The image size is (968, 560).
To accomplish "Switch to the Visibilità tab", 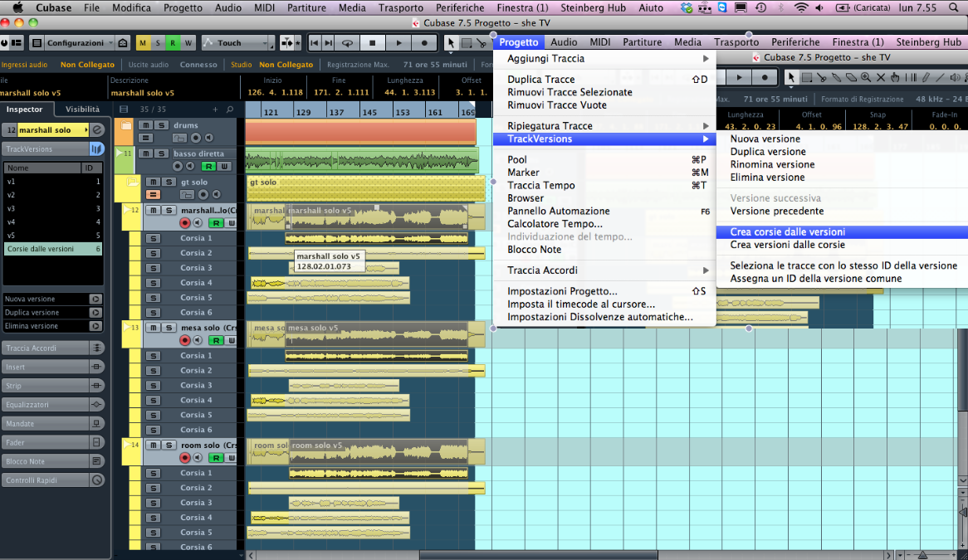I will point(82,110).
